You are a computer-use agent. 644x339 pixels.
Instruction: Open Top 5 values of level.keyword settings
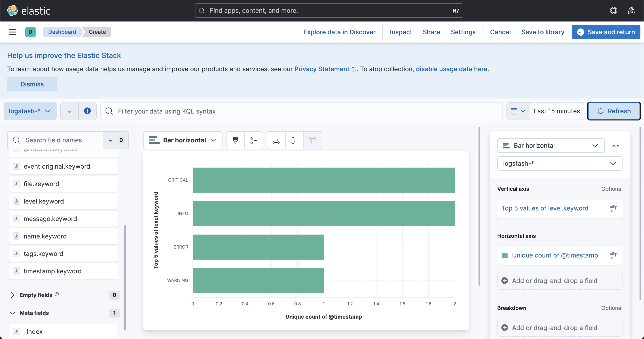[545, 208]
